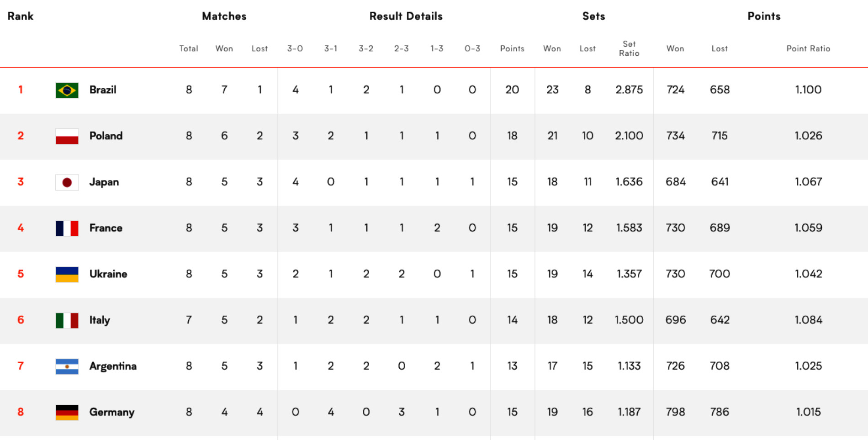868x440 pixels.
Task: Click the Matches group header
Action: pyautogui.click(x=224, y=16)
